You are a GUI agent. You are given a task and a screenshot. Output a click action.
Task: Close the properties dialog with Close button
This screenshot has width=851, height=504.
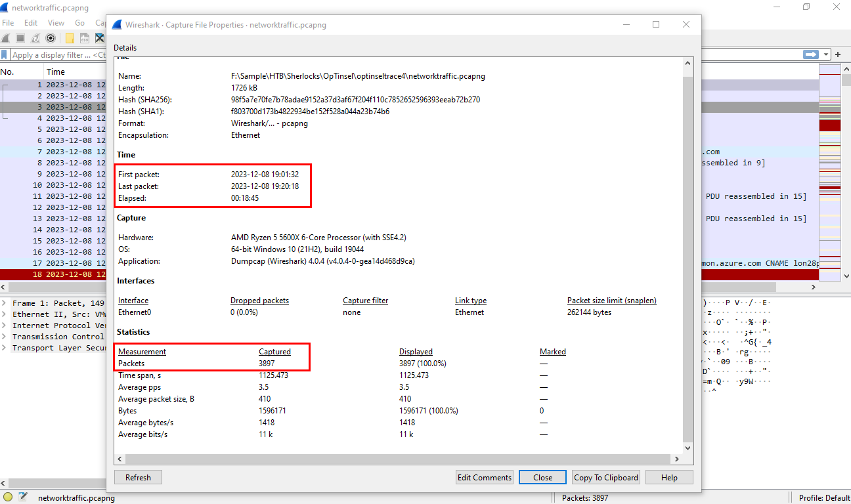(x=542, y=478)
